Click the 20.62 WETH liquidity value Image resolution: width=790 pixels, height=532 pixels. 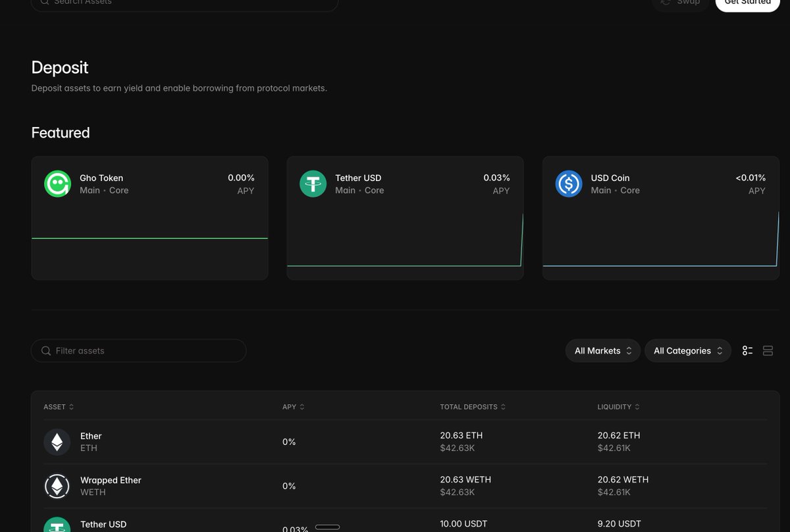click(x=623, y=479)
